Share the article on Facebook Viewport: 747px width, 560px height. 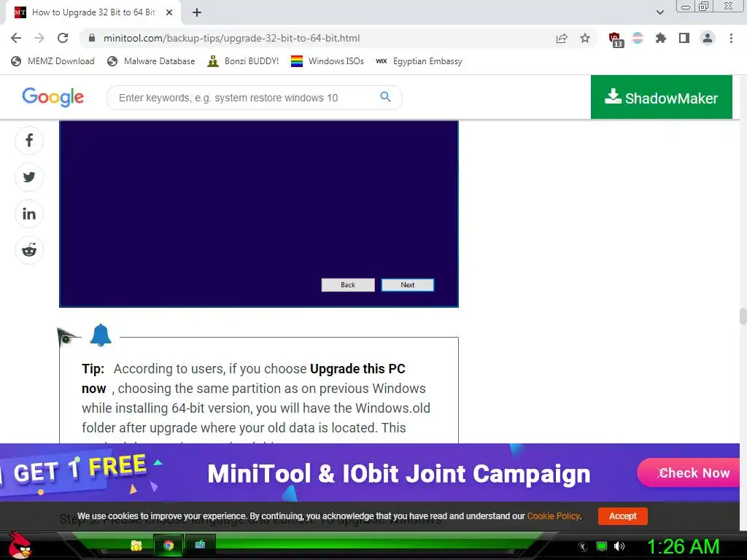coord(29,141)
